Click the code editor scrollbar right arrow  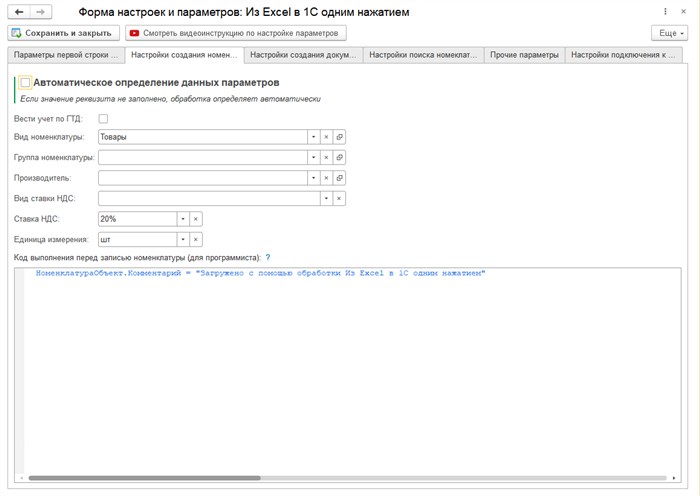[674, 478]
